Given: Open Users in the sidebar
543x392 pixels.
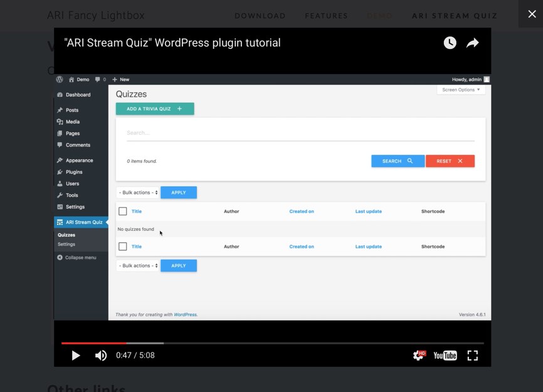Looking at the screenshot, I should pos(68,184).
